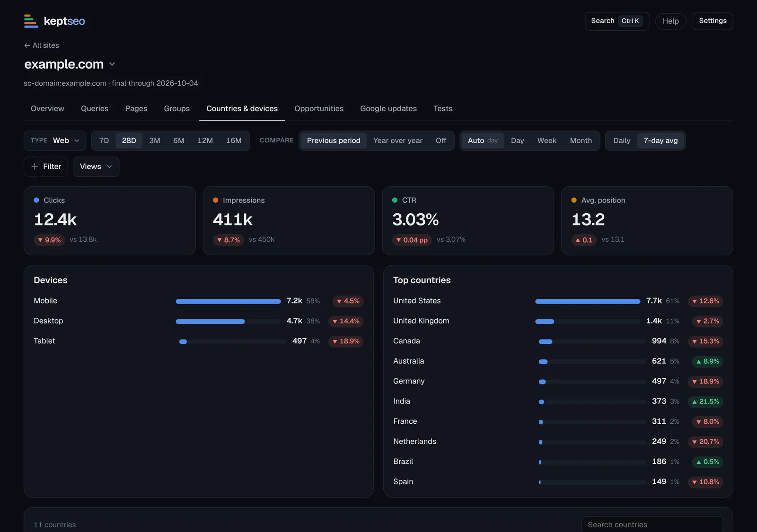Choose Year over year comparison
This screenshot has height=532, width=757.
click(x=398, y=140)
